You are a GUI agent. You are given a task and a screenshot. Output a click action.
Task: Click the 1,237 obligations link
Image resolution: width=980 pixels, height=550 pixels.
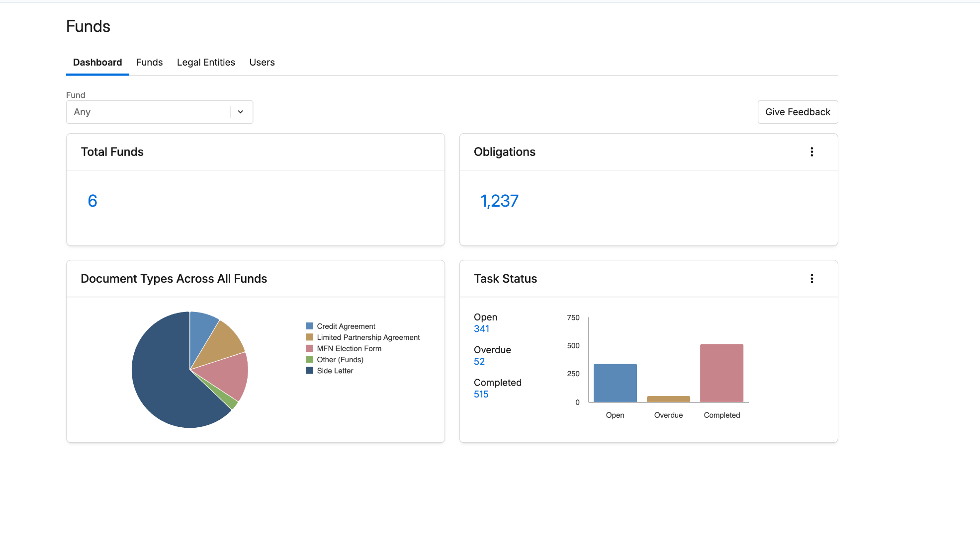(x=499, y=201)
